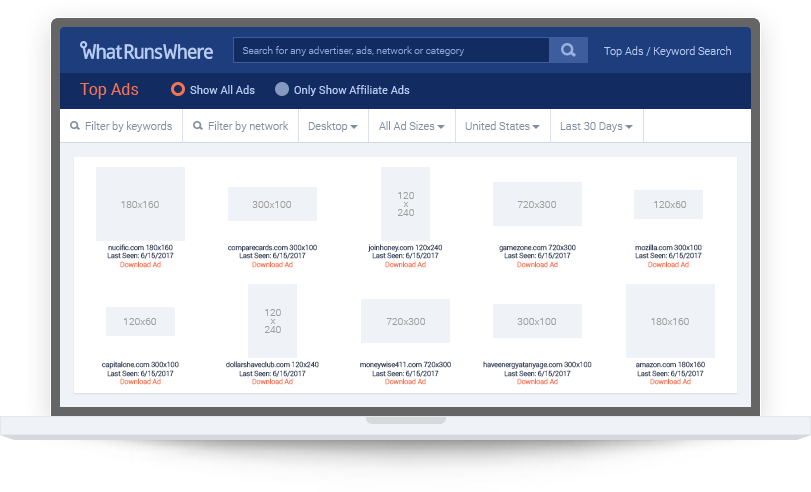Expand the All Ad Sizes dropdown
The image size is (811, 492).
(412, 127)
